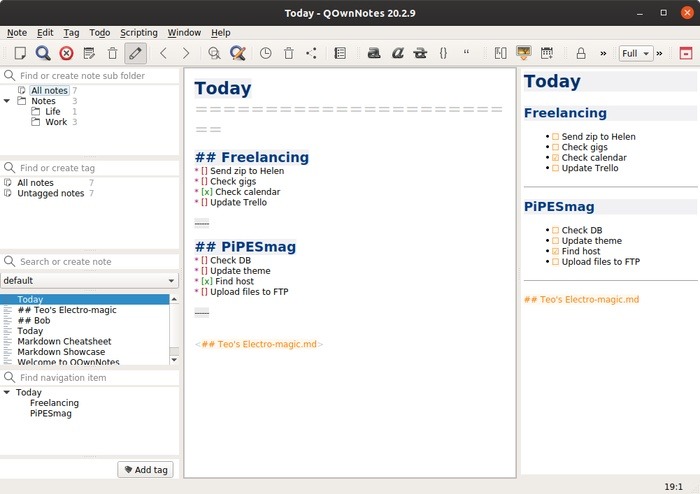Click the Find or create tag field
700x494 pixels.
point(89,168)
